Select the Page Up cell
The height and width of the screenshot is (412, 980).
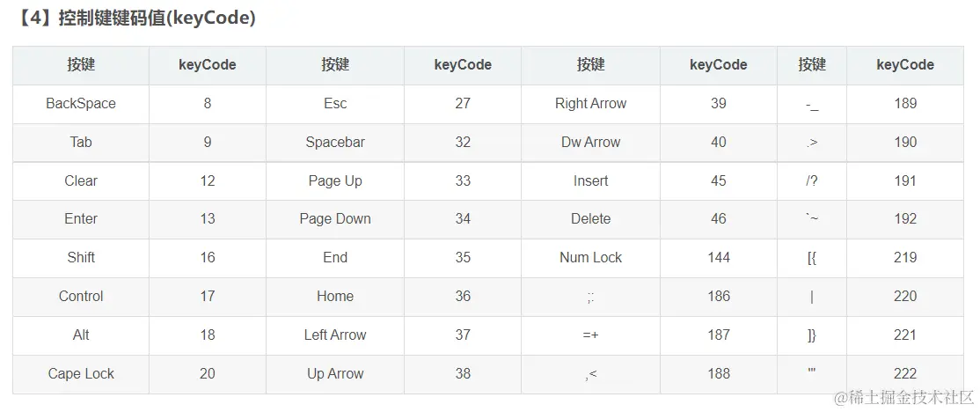pos(335,181)
